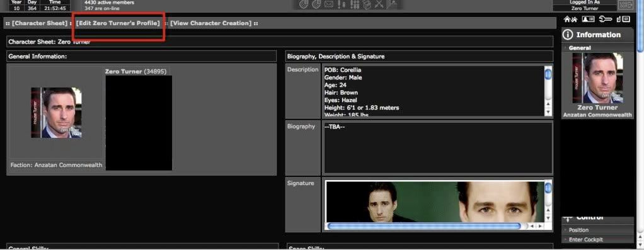Click the signature banner image
The height and width of the screenshot is (250, 644).
click(x=435, y=202)
